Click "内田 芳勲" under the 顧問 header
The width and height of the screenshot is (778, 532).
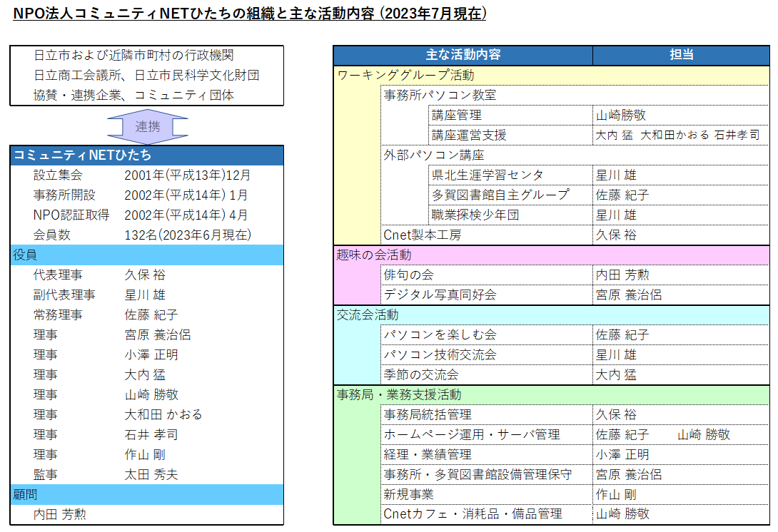click(x=59, y=514)
